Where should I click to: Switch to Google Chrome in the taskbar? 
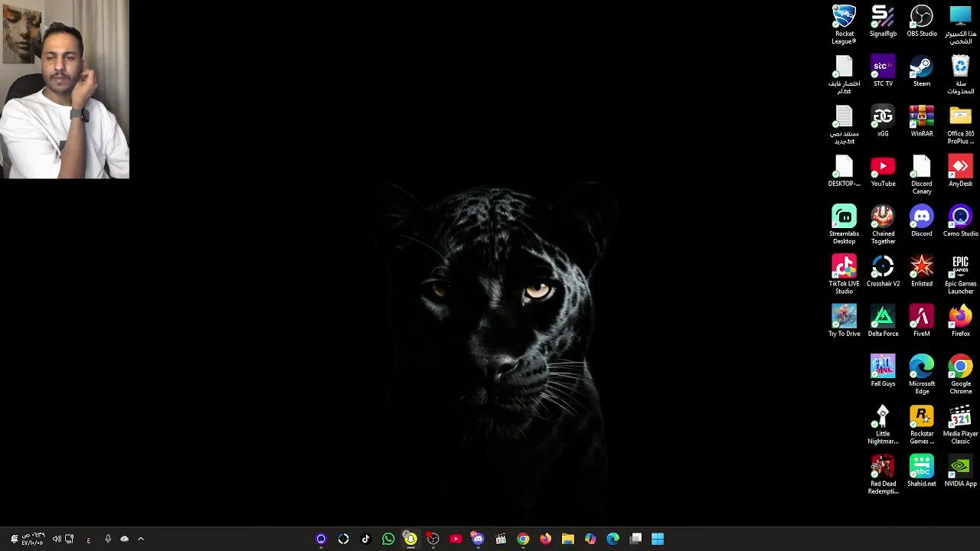tap(523, 539)
